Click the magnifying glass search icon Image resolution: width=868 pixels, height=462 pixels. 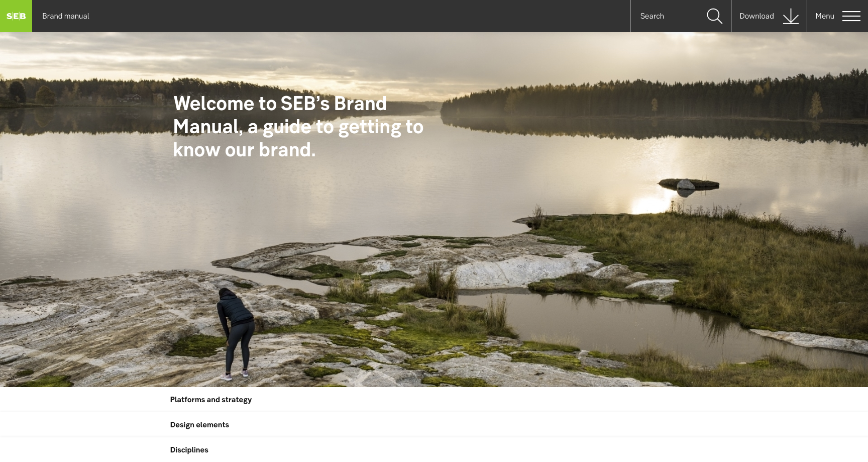click(714, 16)
